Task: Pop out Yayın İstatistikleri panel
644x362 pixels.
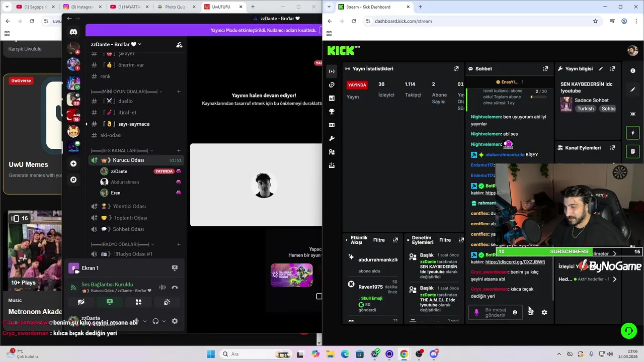Action: point(456,69)
